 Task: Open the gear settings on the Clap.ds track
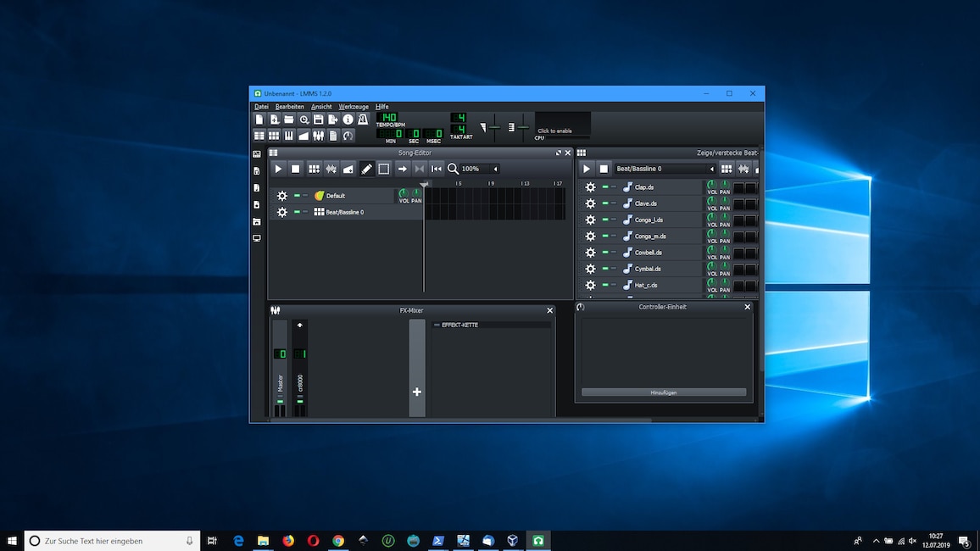point(590,187)
